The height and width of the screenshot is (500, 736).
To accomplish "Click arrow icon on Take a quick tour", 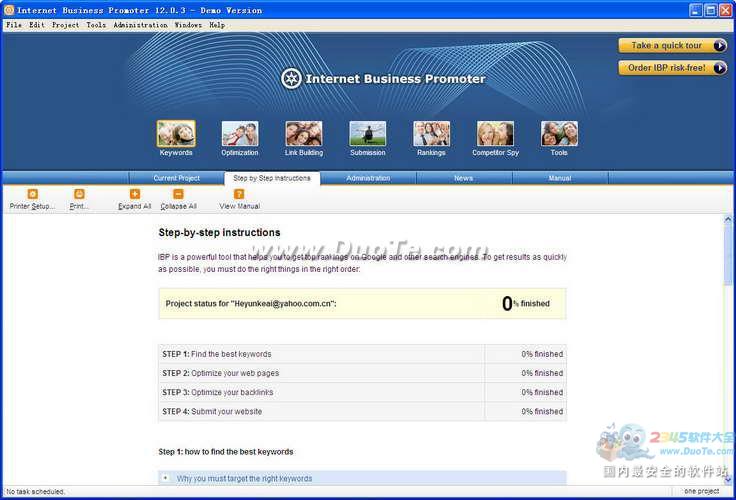I will [x=719, y=46].
